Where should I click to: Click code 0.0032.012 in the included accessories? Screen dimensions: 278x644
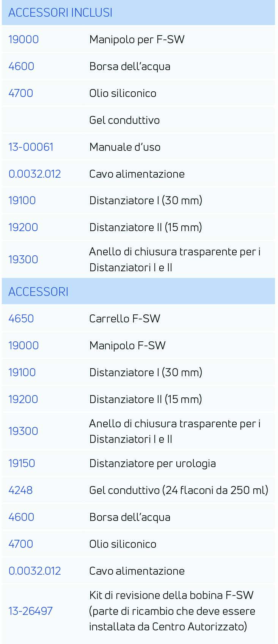(x=35, y=174)
